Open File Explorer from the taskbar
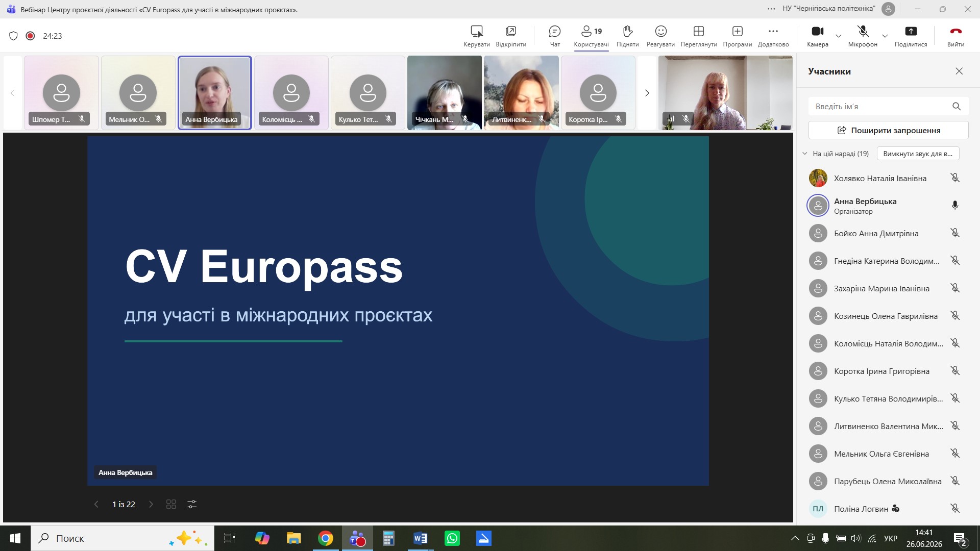The width and height of the screenshot is (980, 551). coord(293,538)
